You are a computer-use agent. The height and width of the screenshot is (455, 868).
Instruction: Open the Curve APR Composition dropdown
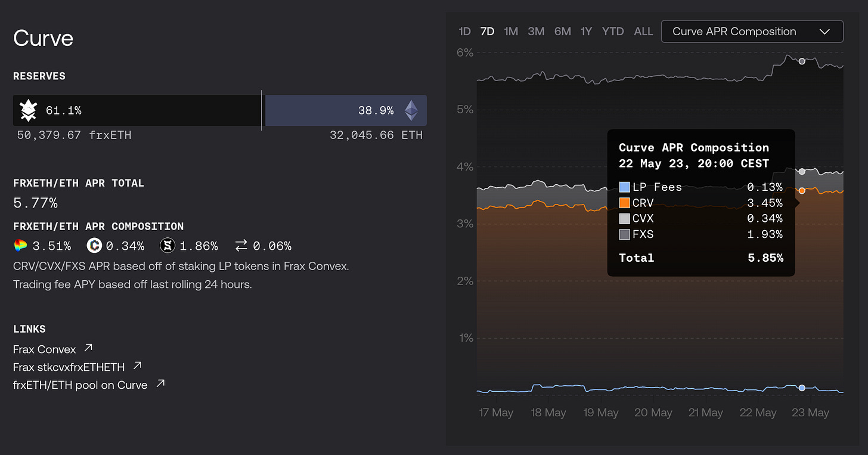pyautogui.click(x=752, y=32)
